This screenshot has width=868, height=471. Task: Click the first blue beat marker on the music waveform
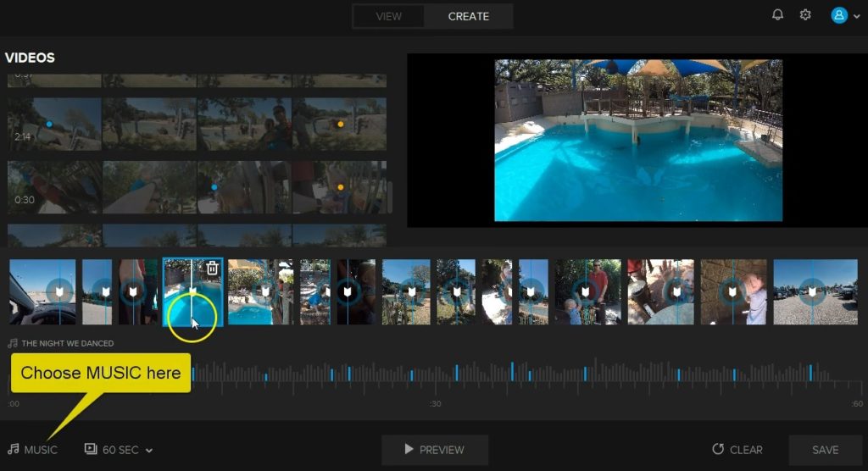193,374
